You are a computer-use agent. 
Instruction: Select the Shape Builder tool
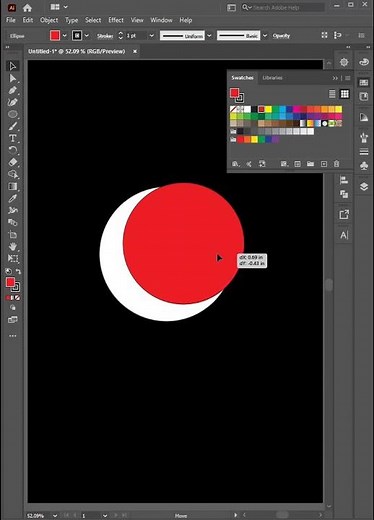[x=13, y=174]
